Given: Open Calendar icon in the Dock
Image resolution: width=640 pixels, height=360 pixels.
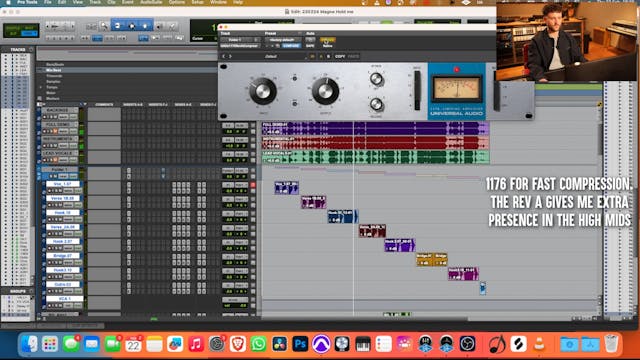Looking at the screenshot, I should coord(133,344).
